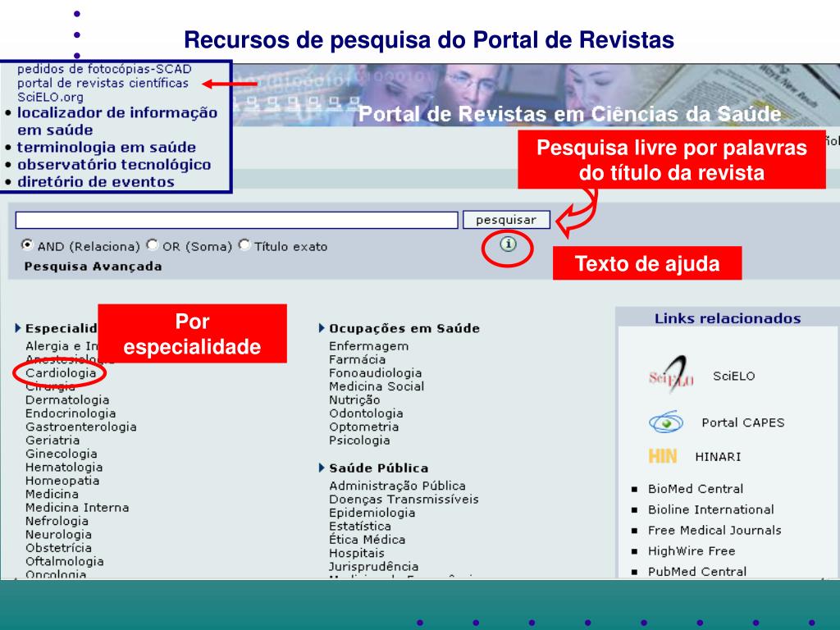
Task: Expand the Saúde Pública category arrow
Action: tap(322, 468)
